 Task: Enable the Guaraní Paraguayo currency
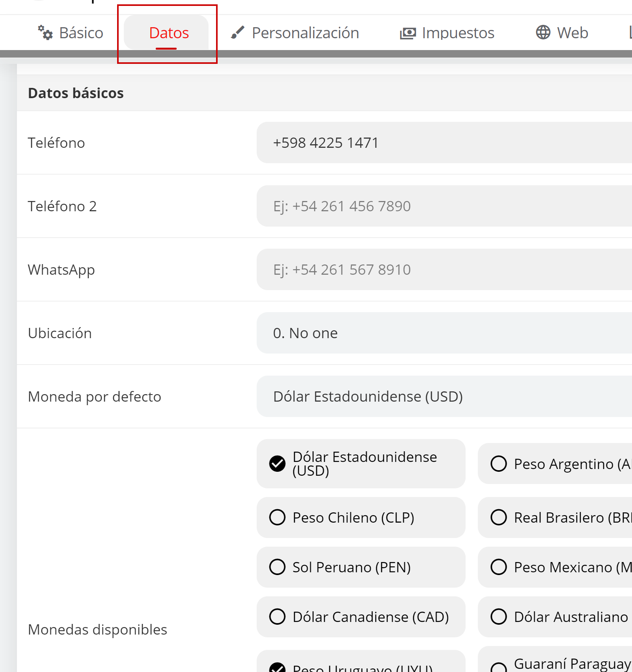tap(499, 667)
